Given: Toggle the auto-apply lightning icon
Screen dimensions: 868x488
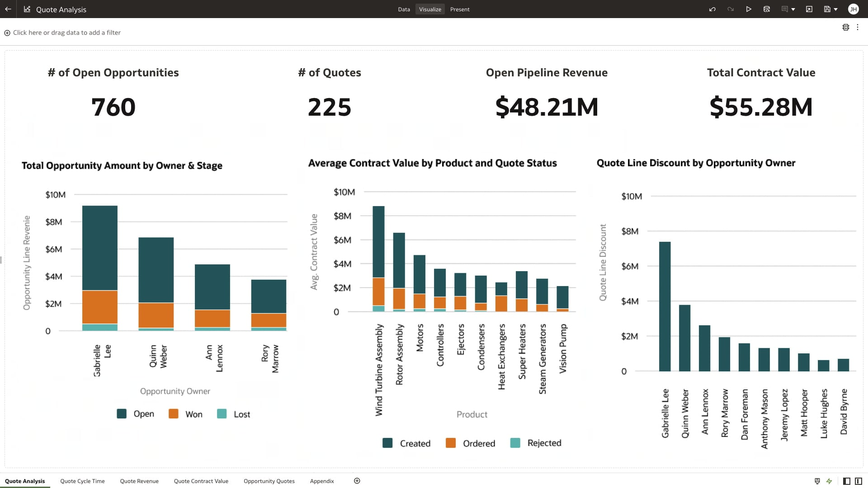Looking at the screenshot, I should pyautogui.click(x=829, y=481).
